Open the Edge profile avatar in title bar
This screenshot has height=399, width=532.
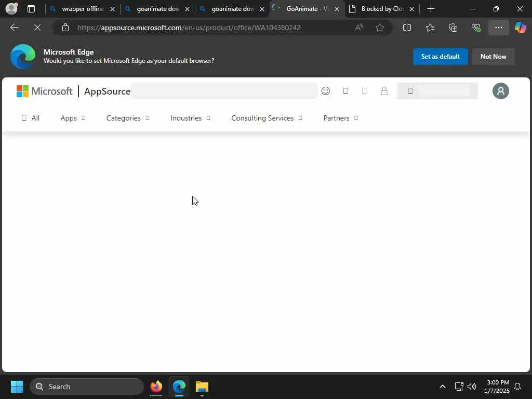click(x=12, y=8)
